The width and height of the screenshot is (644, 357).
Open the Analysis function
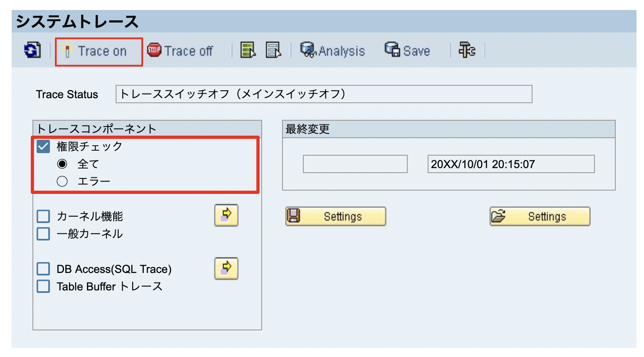click(332, 50)
